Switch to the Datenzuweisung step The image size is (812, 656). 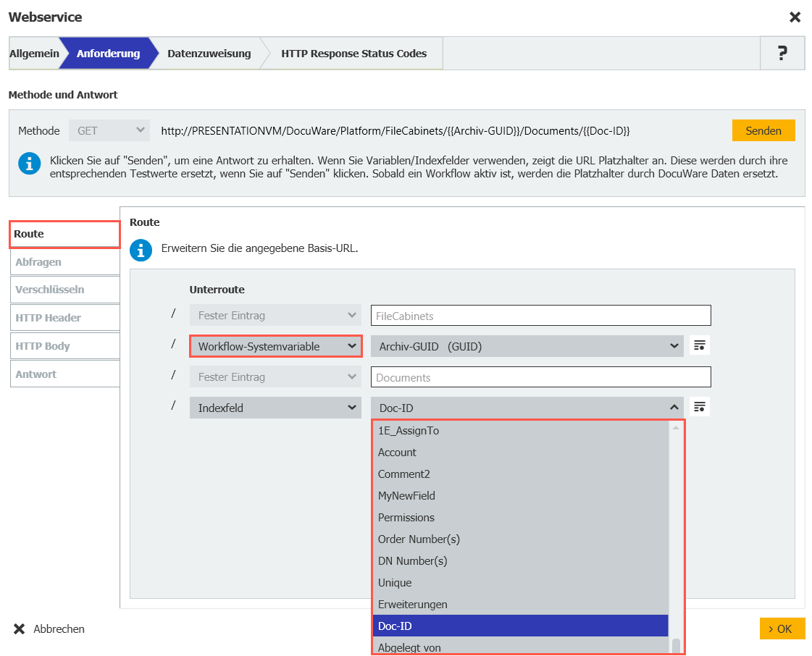click(209, 54)
